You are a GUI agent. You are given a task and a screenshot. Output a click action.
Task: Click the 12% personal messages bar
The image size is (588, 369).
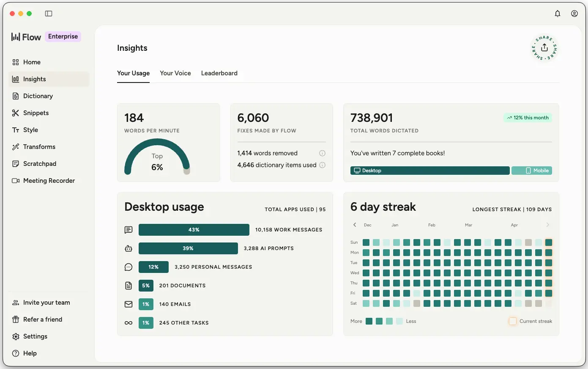click(153, 267)
